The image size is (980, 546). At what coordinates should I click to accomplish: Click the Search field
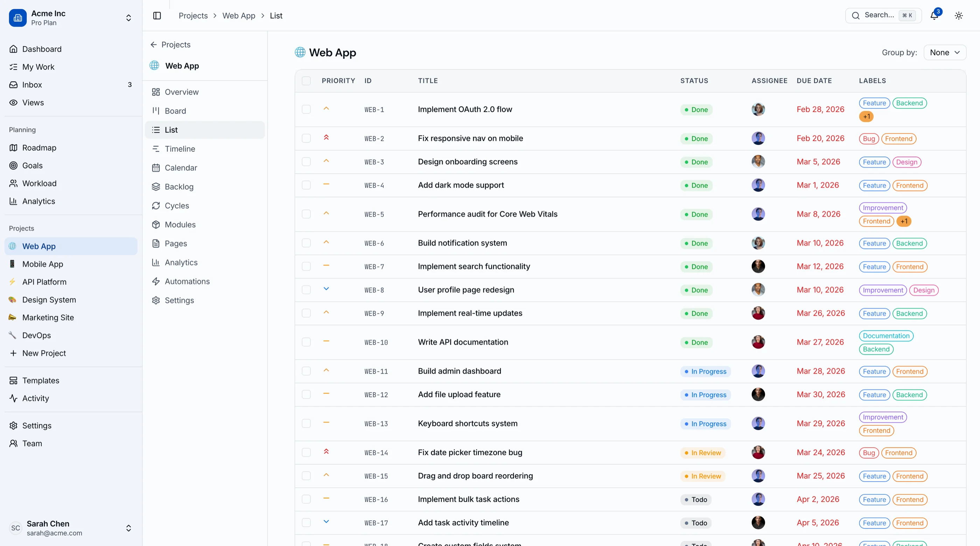[883, 16]
